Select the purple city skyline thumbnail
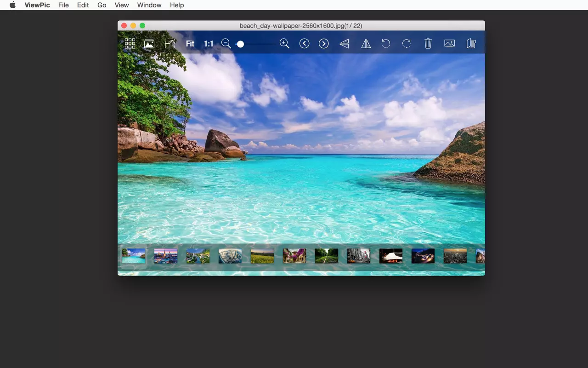 166,256
